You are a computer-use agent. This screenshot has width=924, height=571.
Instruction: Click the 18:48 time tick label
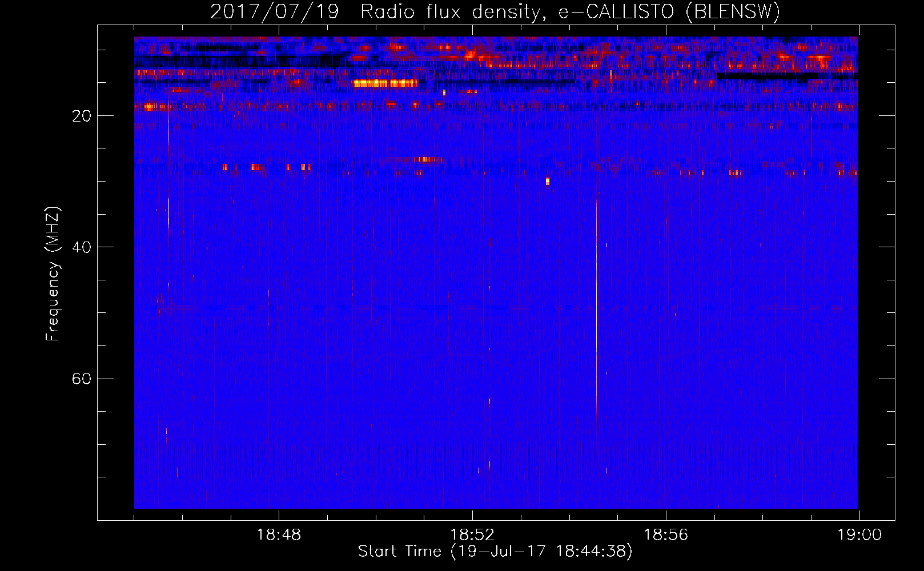click(279, 535)
